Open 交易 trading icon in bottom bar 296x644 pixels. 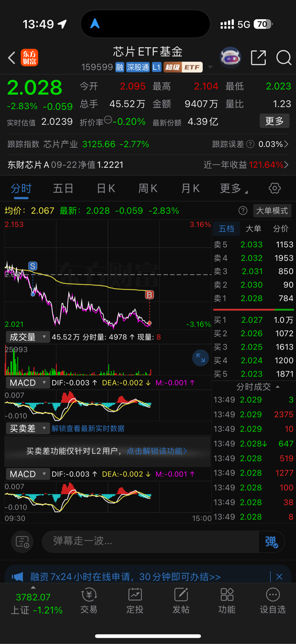pyautogui.click(x=89, y=601)
